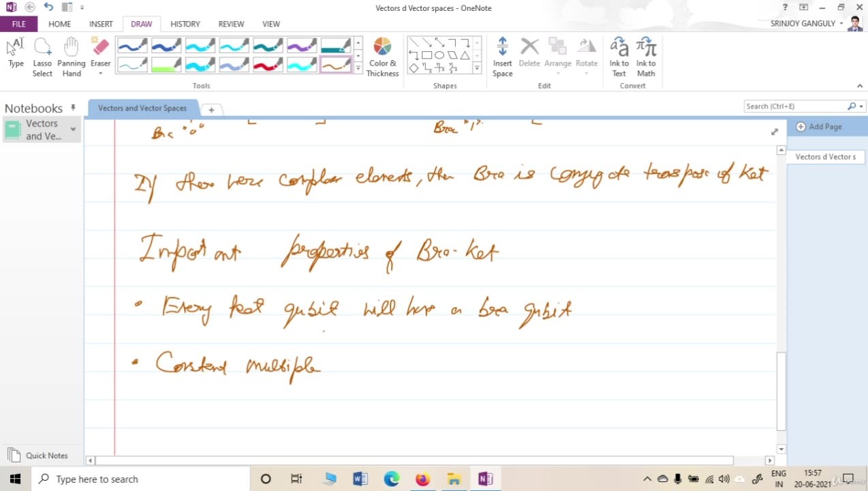Switch to the HISTORY tab
This screenshot has width=868, height=491.
pyautogui.click(x=185, y=23)
